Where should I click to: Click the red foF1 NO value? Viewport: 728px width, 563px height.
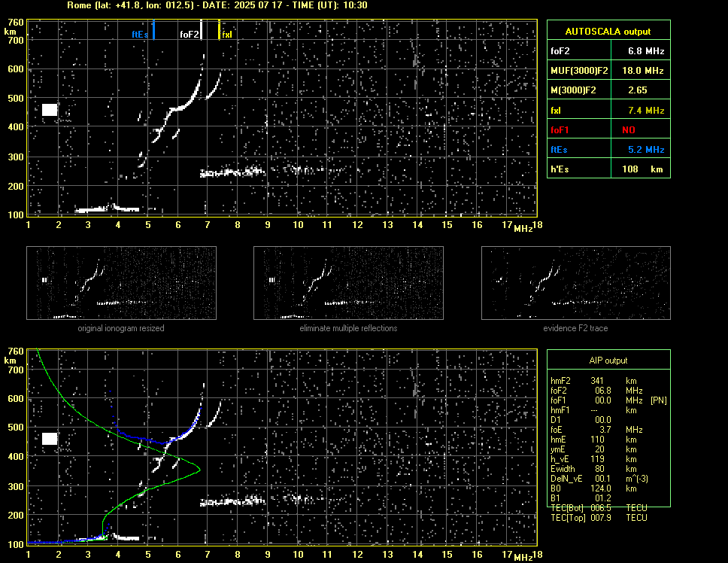629,130
